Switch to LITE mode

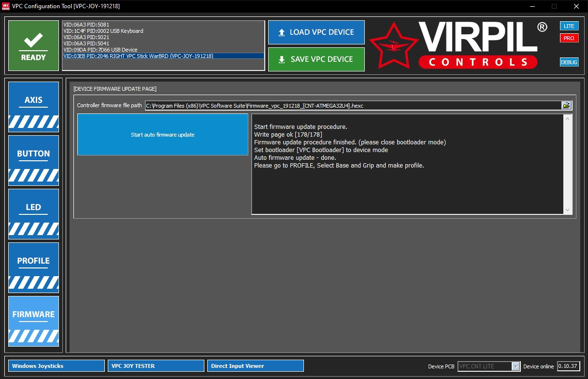(569, 26)
